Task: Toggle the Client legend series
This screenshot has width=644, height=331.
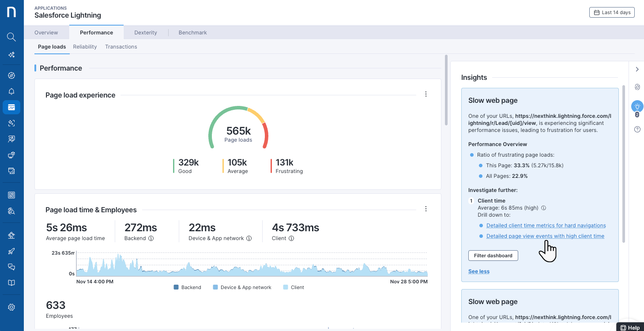Action: [x=294, y=287]
